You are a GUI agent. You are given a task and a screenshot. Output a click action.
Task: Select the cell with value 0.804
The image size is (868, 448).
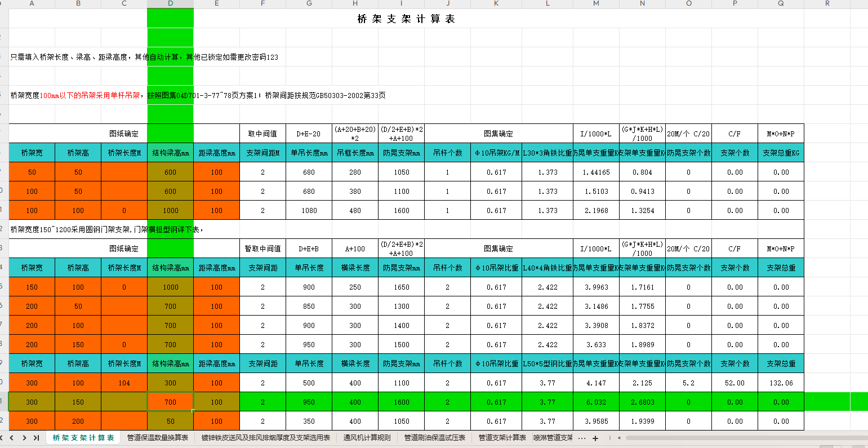point(642,172)
